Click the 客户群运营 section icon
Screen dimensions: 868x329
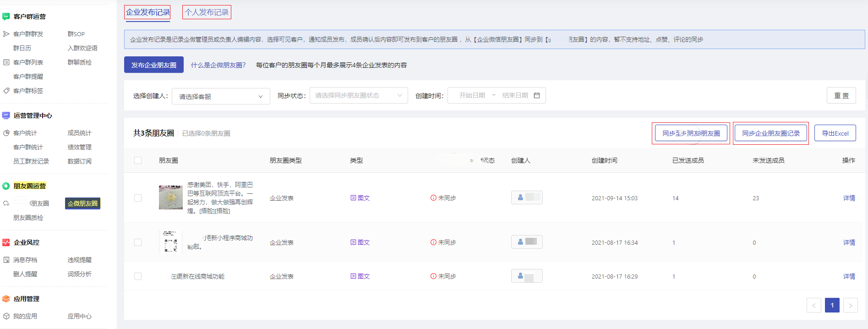coord(6,16)
